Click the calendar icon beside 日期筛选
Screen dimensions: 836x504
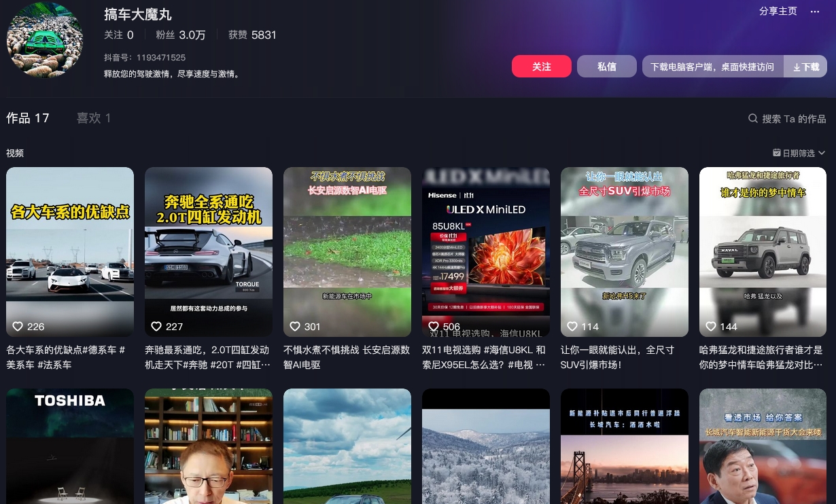click(777, 153)
